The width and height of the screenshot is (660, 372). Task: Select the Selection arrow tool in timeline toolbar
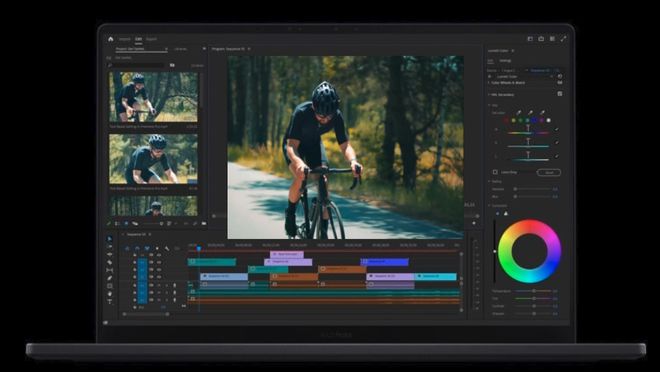(109, 239)
